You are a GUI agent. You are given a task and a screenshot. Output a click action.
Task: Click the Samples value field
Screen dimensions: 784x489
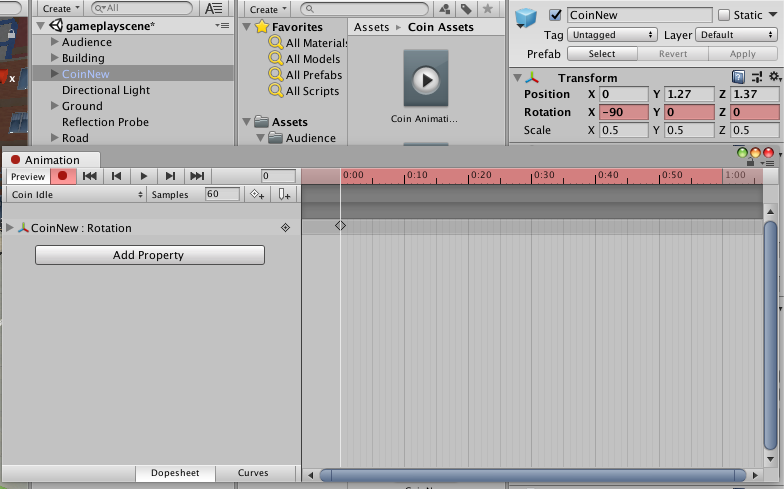222,194
